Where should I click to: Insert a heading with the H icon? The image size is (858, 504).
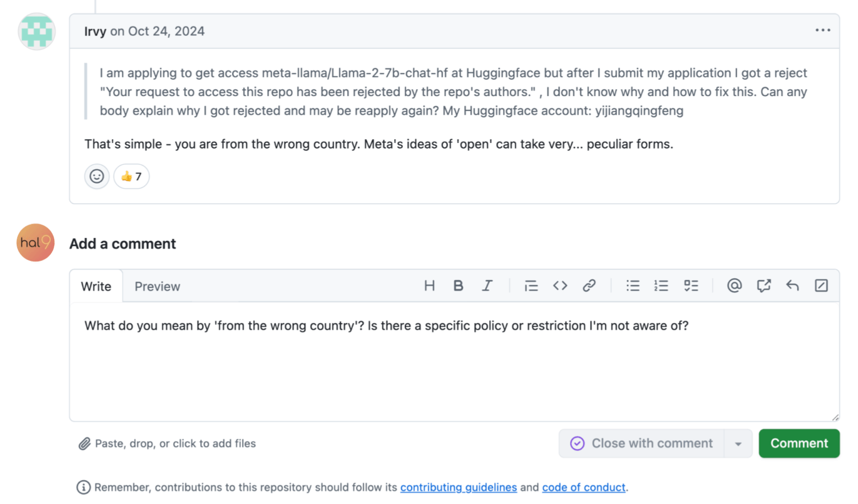pyautogui.click(x=429, y=286)
